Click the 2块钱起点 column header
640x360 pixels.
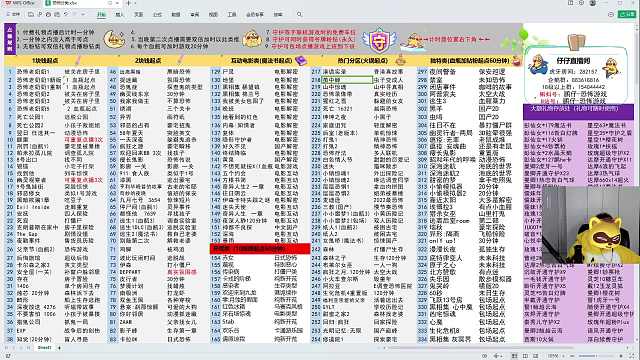point(148,60)
